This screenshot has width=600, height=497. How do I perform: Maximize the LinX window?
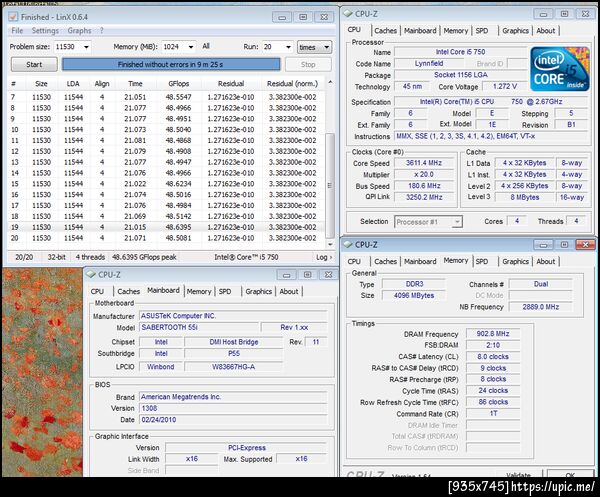(x=303, y=17)
